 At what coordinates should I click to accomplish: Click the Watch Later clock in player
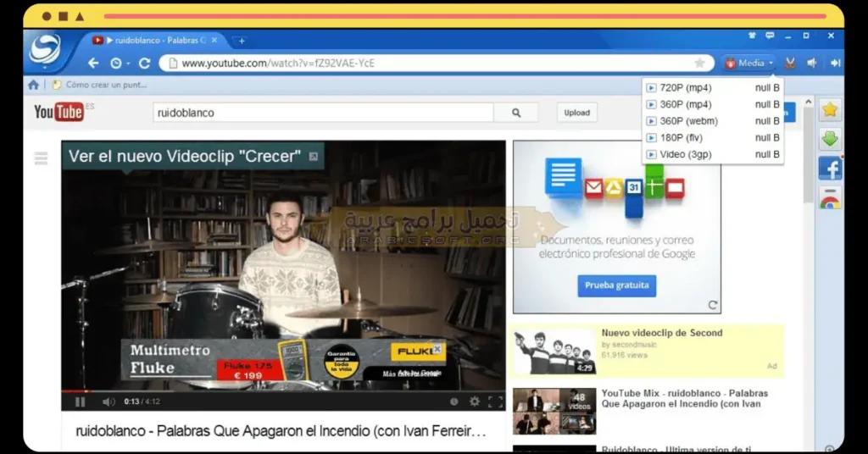click(454, 402)
